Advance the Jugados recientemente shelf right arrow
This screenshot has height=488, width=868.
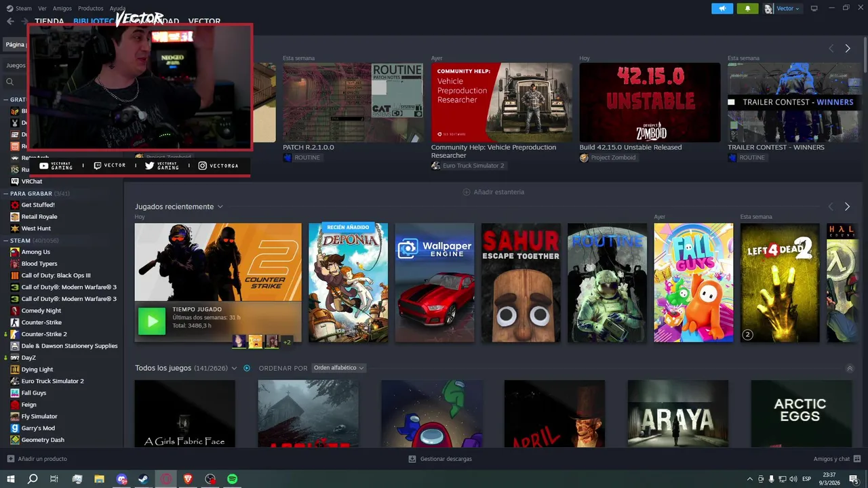(847, 207)
